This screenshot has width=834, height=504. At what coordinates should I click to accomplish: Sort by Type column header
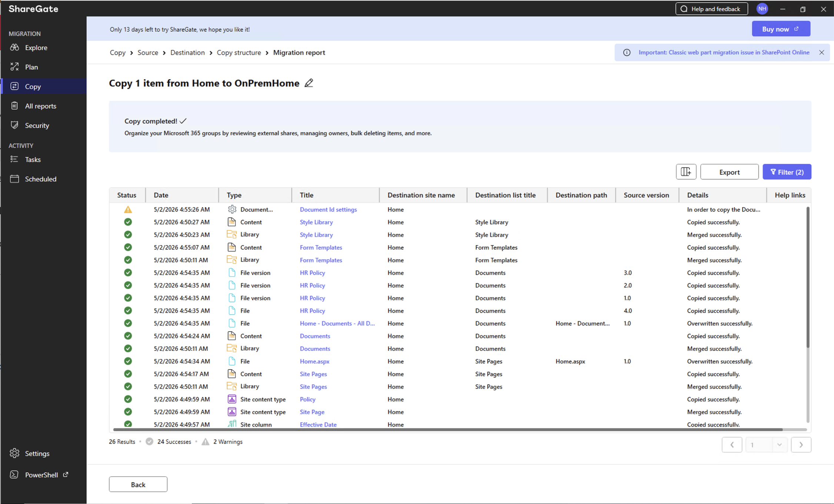[x=255, y=195]
